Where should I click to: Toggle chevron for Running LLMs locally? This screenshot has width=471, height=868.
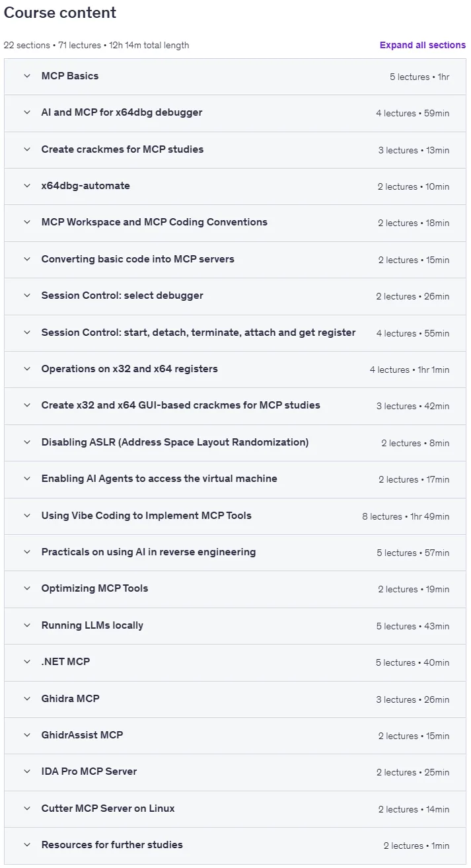[27, 625]
